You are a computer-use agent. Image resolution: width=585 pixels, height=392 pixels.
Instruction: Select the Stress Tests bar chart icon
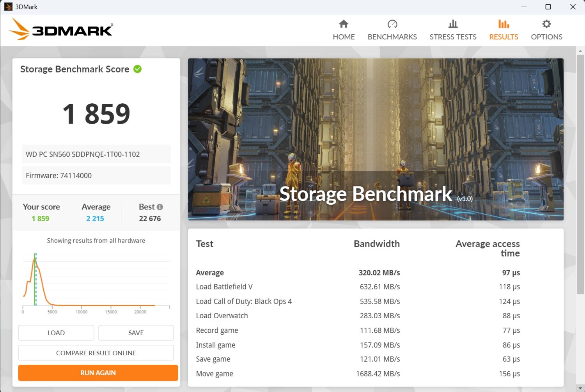pyautogui.click(x=453, y=24)
